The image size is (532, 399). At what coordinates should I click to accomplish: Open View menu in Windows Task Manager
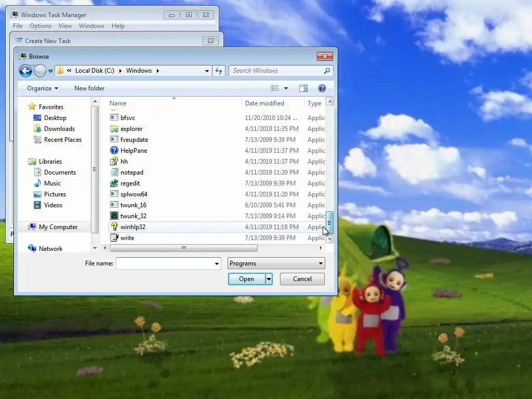click(x=65, y=26)
